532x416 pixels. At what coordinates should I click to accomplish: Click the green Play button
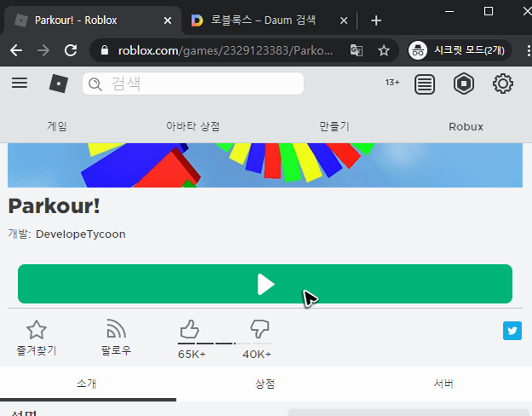pos(265,284)
